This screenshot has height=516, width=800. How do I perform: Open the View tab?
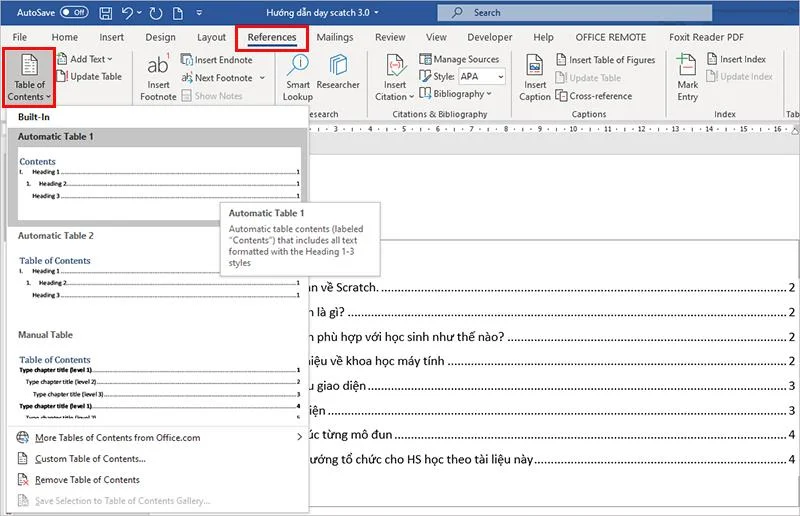[x=436, y=37]
